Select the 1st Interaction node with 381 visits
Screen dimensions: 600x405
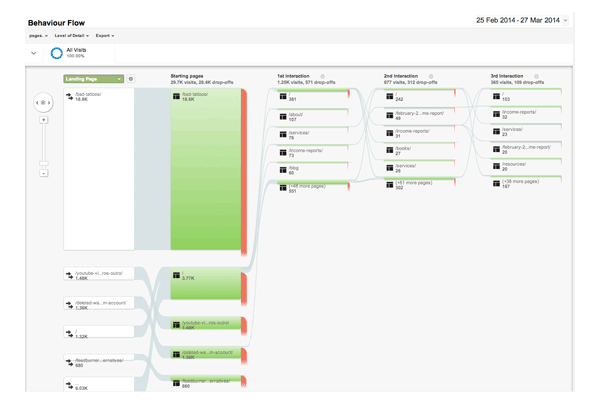point(313,96)
